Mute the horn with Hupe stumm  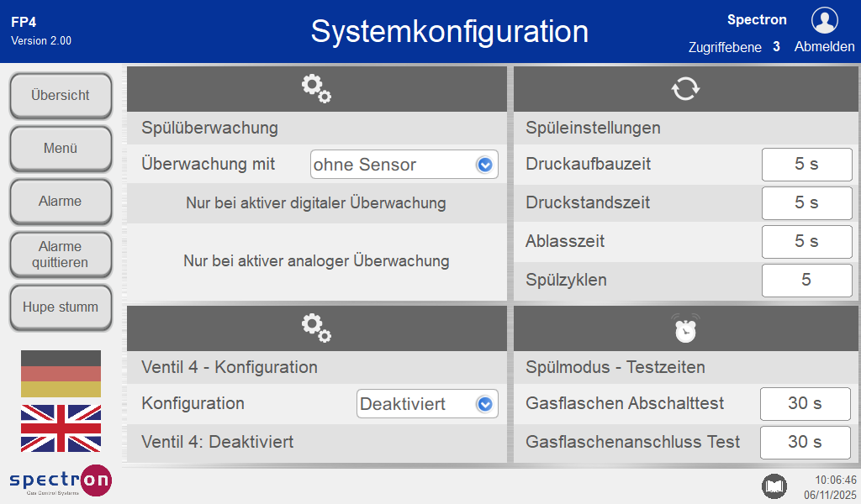(x=61, y=307)
